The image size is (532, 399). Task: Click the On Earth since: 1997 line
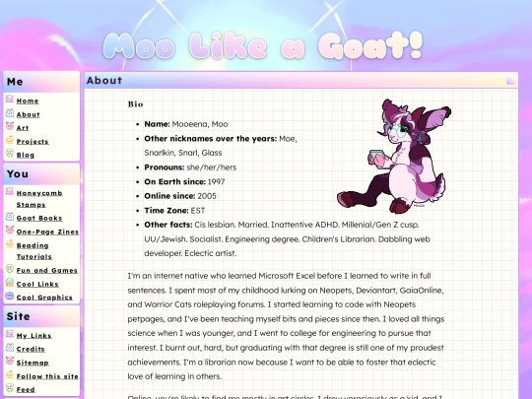(x=184, y=182)
